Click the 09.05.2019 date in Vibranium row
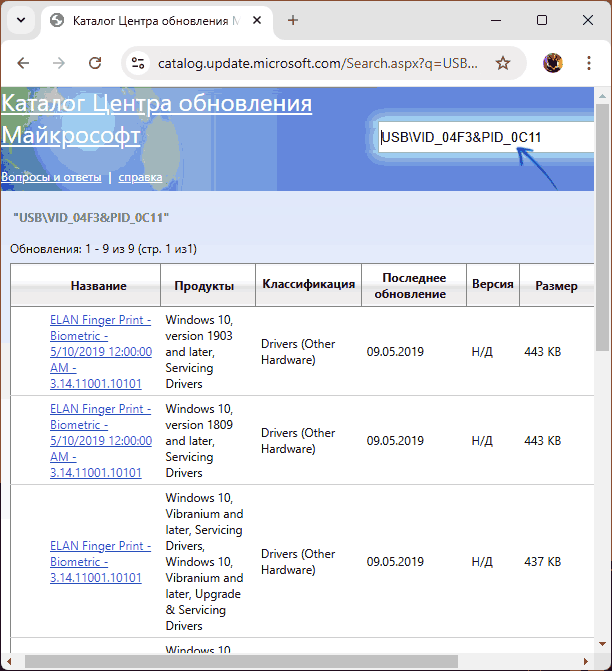Image resolution: width=612 pixels, height=671 pixels. [x=395, y=562]
